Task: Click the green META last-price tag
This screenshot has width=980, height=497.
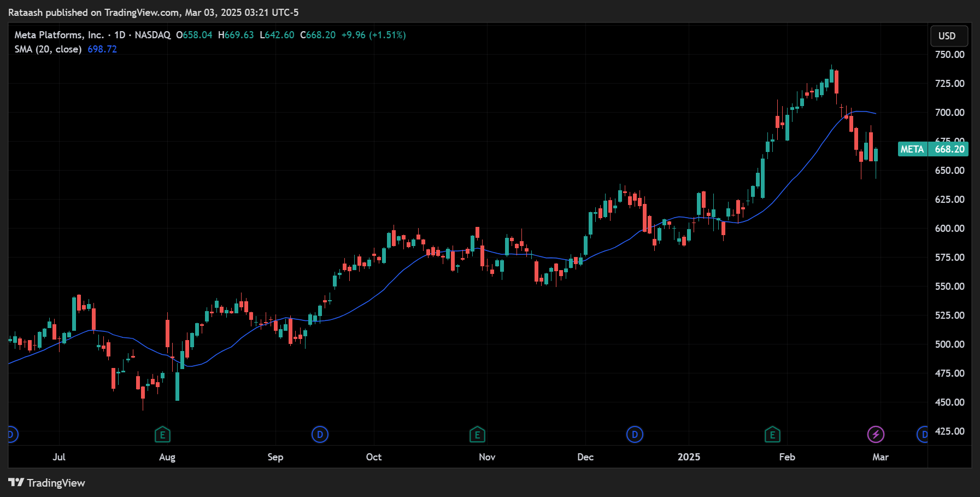Action: pos(912,149)
